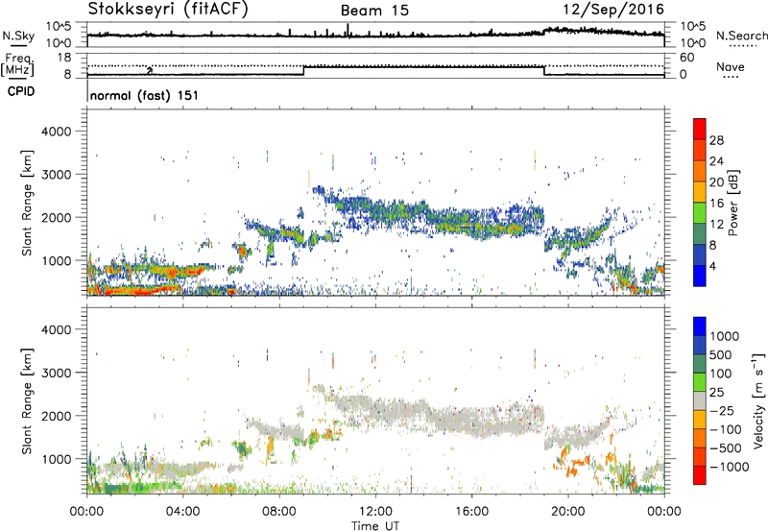Image resolution: width=768 pixels, height=532 pixels.
Task: Click the "16:00" time tick label
Action: pos(471,512)
